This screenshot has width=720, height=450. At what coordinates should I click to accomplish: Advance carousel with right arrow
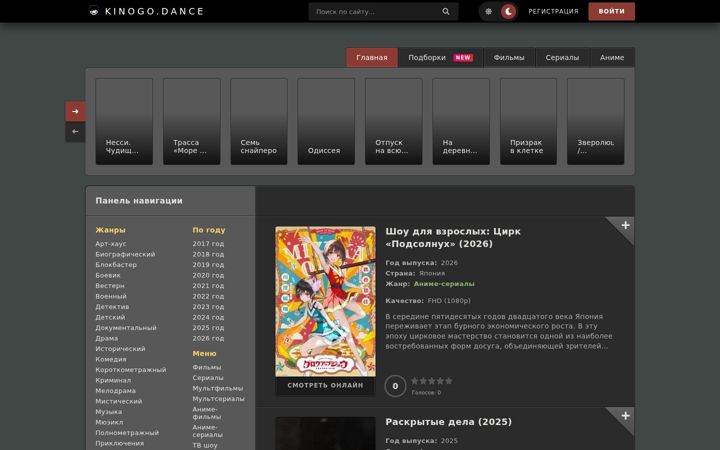(75, 111)
